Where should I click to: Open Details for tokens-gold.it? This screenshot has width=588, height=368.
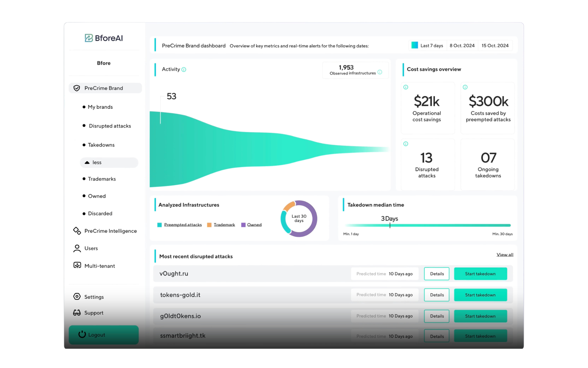(437, 295)
